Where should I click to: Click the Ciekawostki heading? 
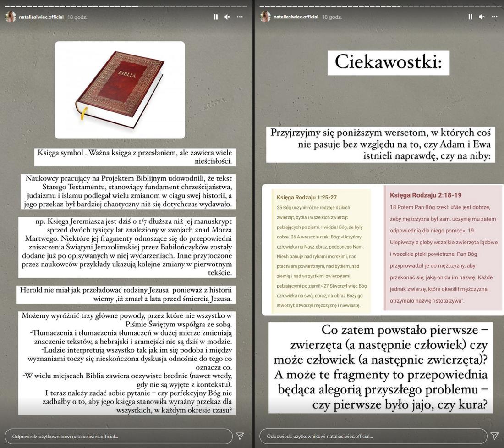coord(388,63)
